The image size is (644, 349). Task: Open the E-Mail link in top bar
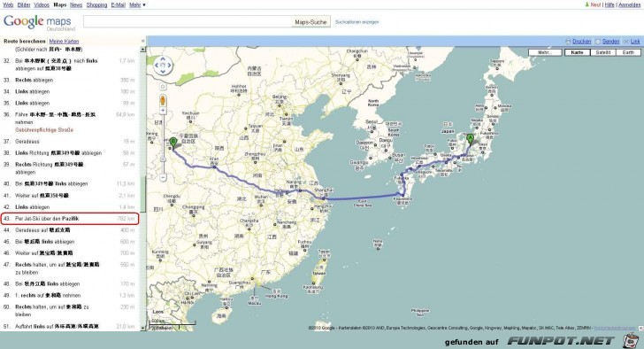[119, 5]
